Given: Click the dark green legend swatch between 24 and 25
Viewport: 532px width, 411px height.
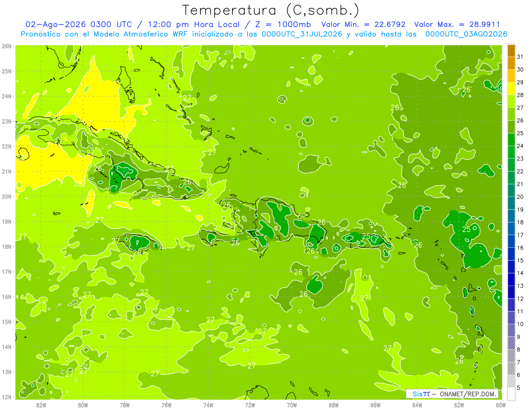Looking at the screenshot, I should point(511,139).
